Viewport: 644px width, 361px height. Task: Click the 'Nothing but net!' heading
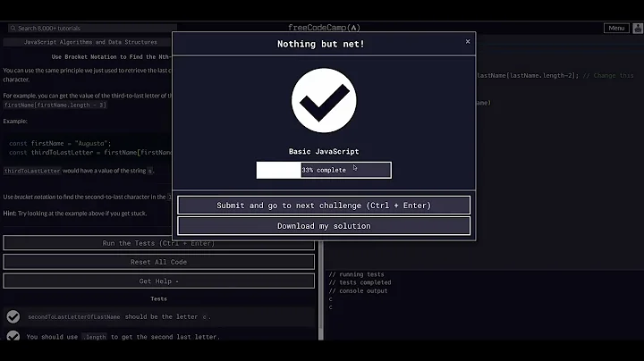click(321, 44)
